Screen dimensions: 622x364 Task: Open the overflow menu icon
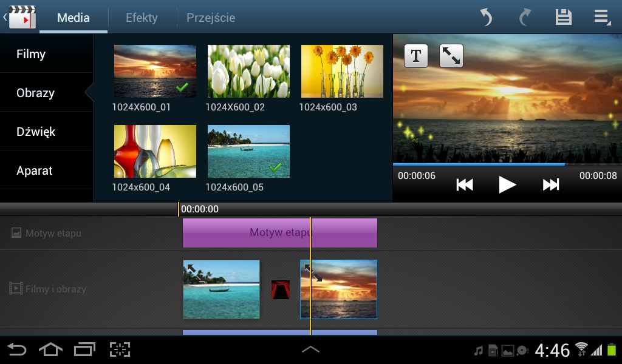(602, 18)
